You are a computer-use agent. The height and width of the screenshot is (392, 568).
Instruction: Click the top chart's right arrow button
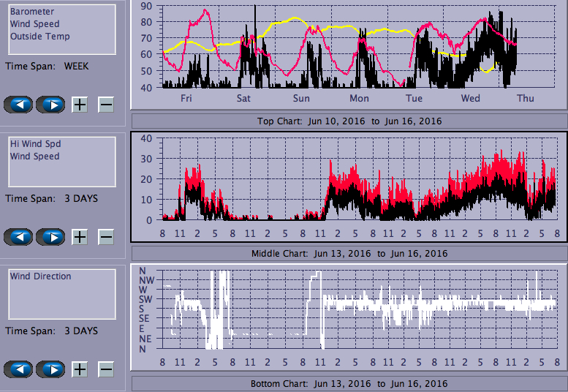point(50,105)
